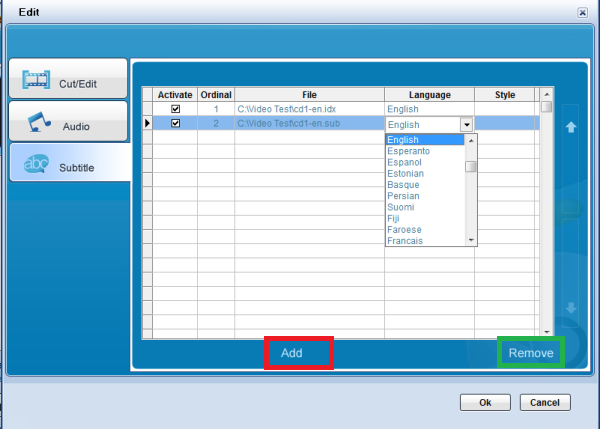Click Style cell of cd1-en.idx row

point(504,109)
